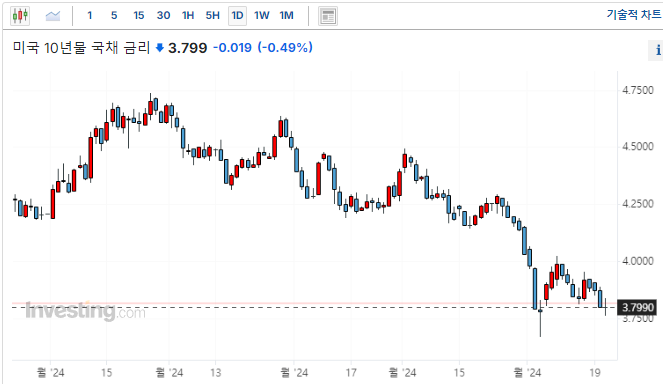663x384 pixels.
Task: Select the 1 minute interval
Action: coord(90,16)
